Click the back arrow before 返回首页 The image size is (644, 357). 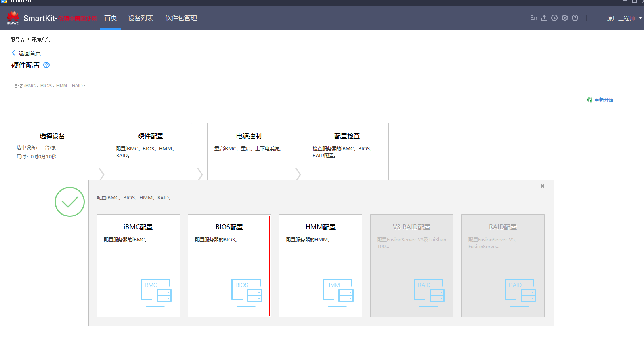[14, 53]
